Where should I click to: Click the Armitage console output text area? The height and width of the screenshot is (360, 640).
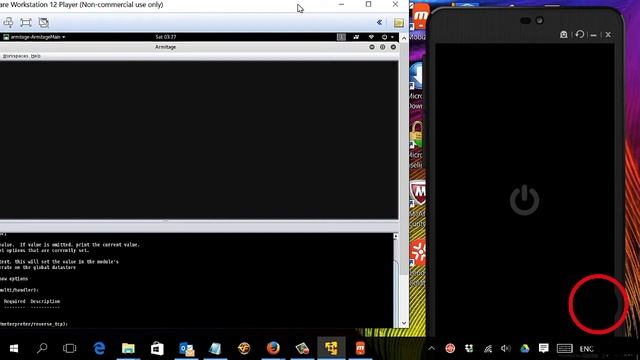pos(196,280)
